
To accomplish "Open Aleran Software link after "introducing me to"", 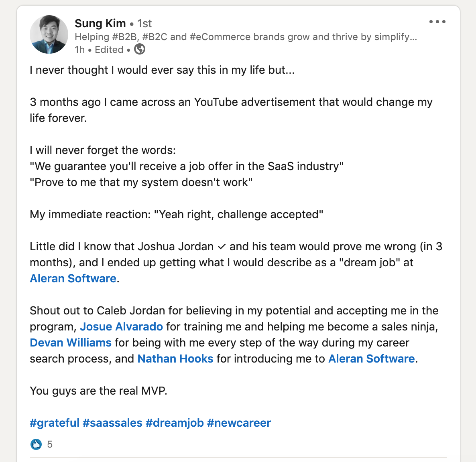I will point(371,359).
